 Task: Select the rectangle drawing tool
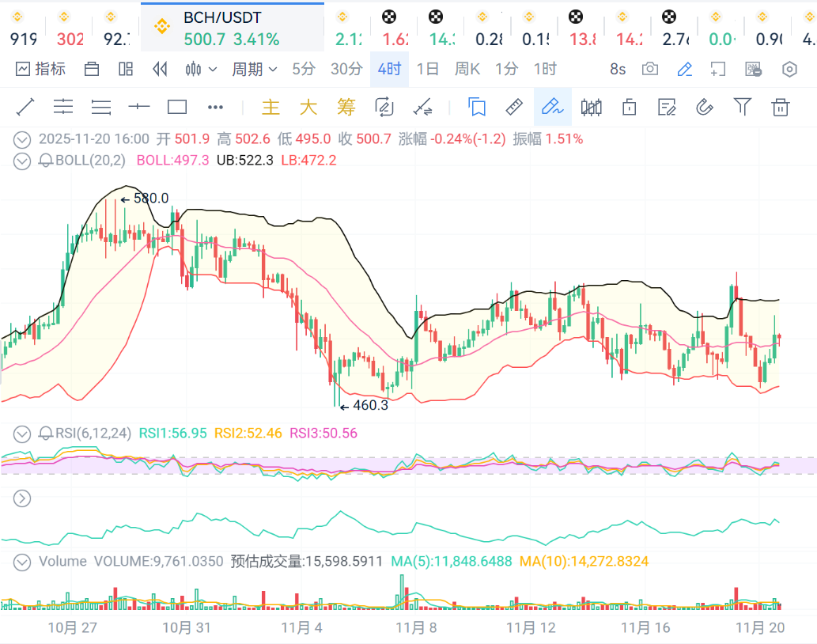click(x=177, y=107)
